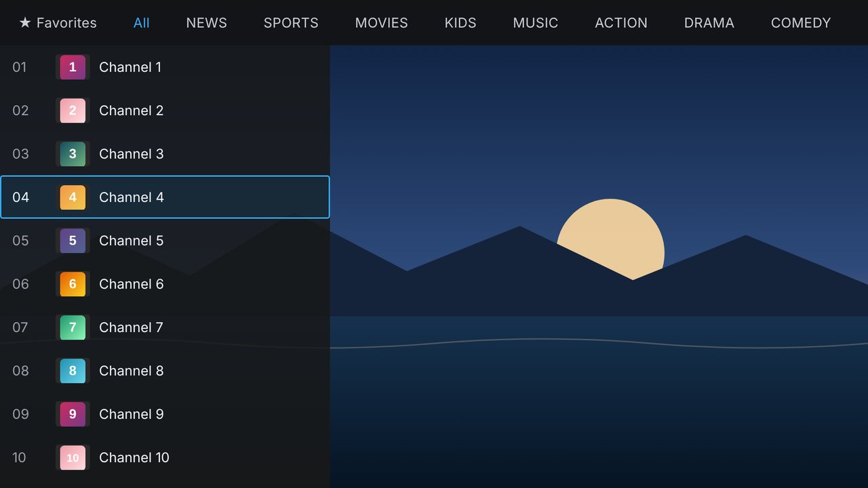This screenshot has height=488, width=868.
Task: Show the MOVIES category
Action: click(x=382, y=23)
